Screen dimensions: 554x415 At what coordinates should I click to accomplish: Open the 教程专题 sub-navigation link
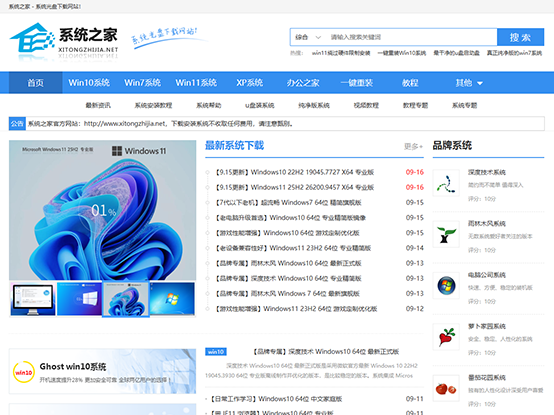(415, 105)
